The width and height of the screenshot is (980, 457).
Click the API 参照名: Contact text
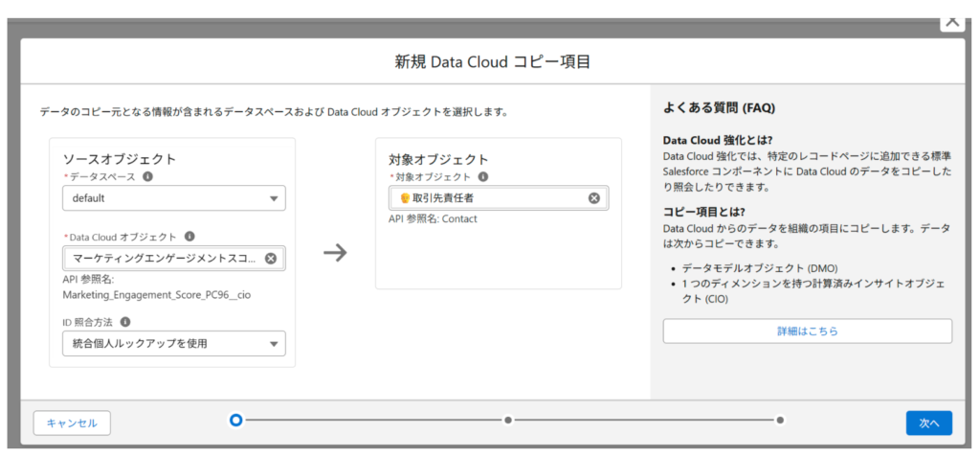(x=433, y=219)
